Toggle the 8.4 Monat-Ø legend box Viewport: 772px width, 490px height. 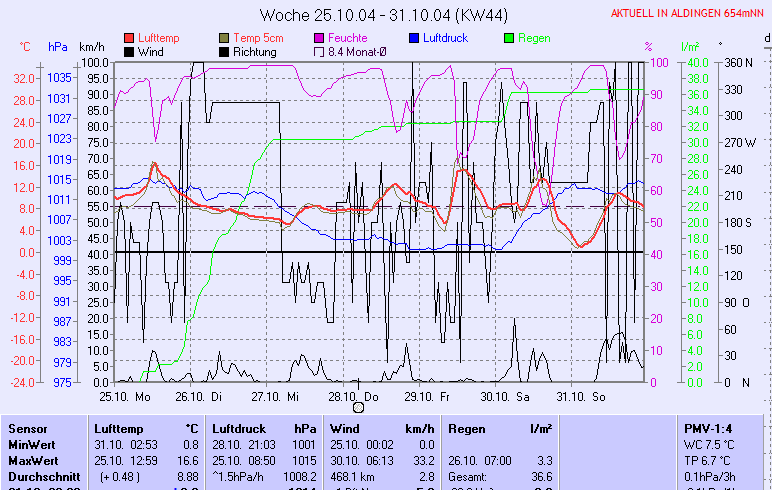tap(320, 51)
